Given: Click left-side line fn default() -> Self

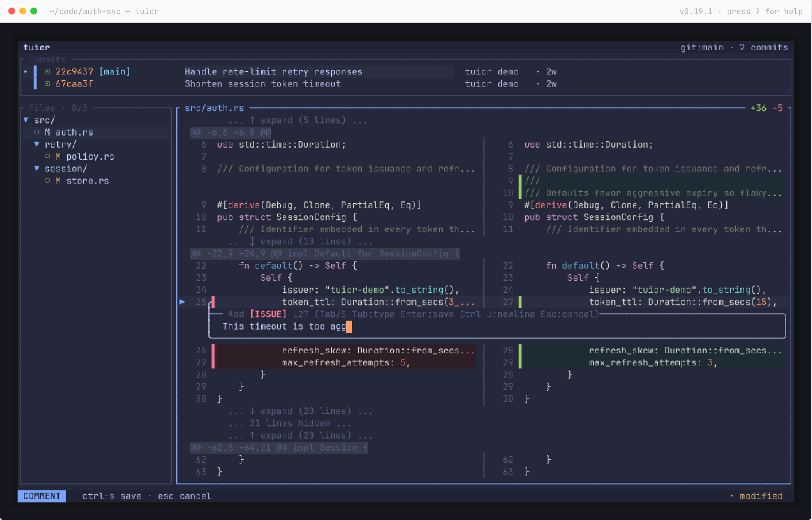Looking at the screenshot, I should (298, 266).
